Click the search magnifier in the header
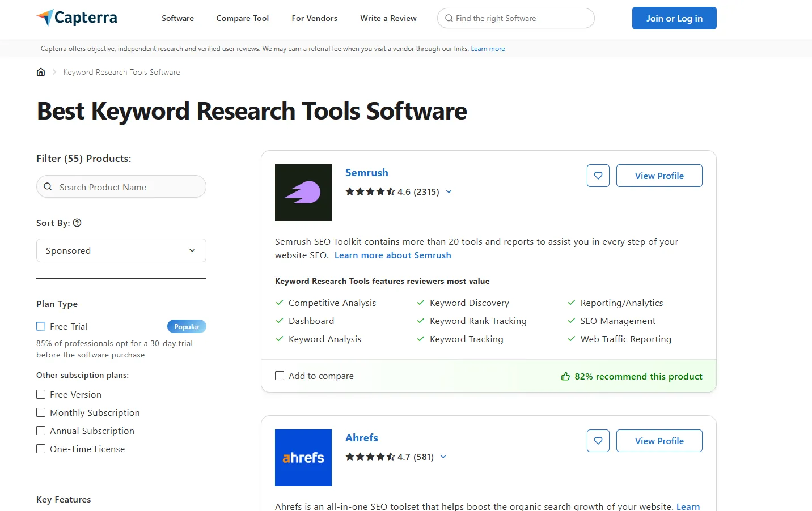 (449, 18)
